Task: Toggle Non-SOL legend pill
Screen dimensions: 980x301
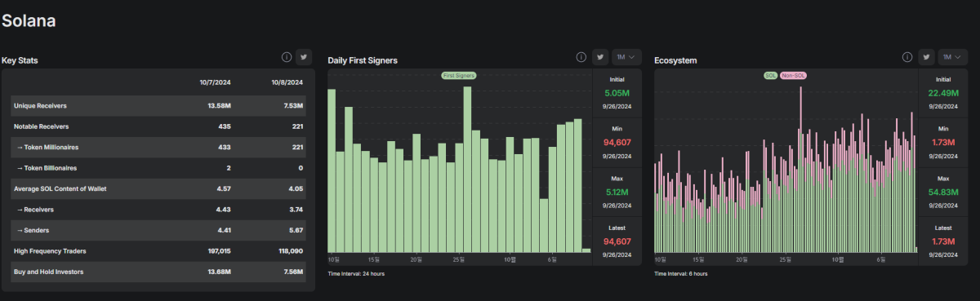Action: (793, 75)
